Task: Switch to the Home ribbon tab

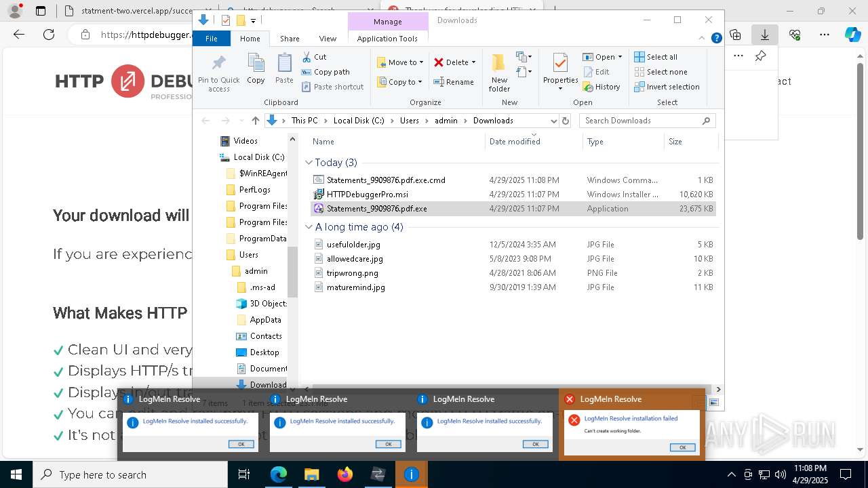Action: click(x=250, y=39)
